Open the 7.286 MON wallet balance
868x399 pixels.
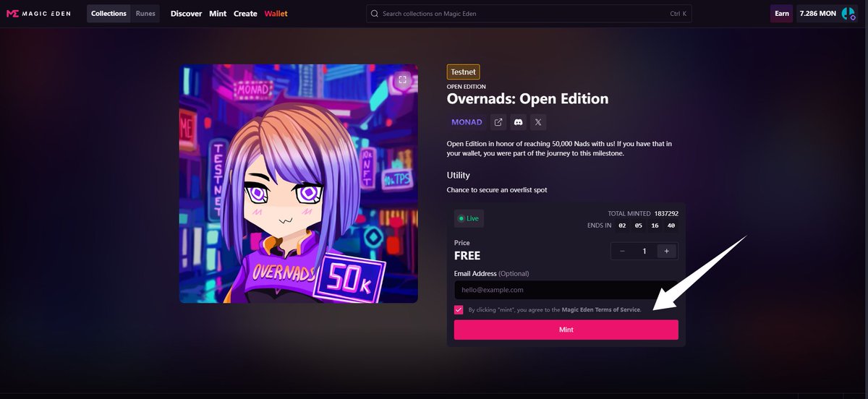tap(817, 14)
